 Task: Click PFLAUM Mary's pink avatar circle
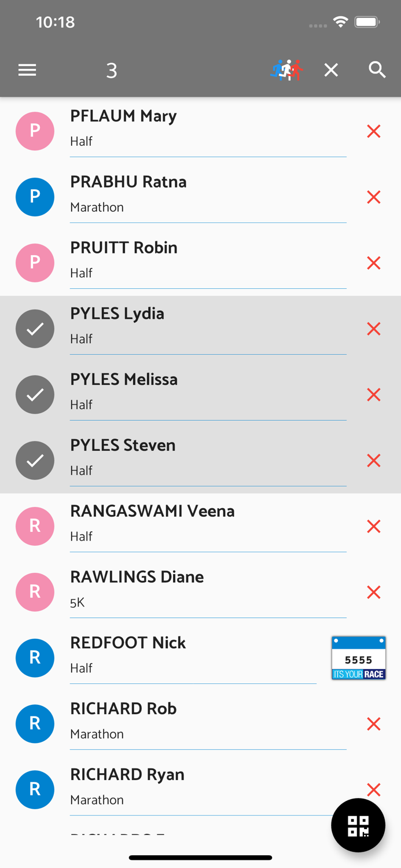click(x=35, y=131)
